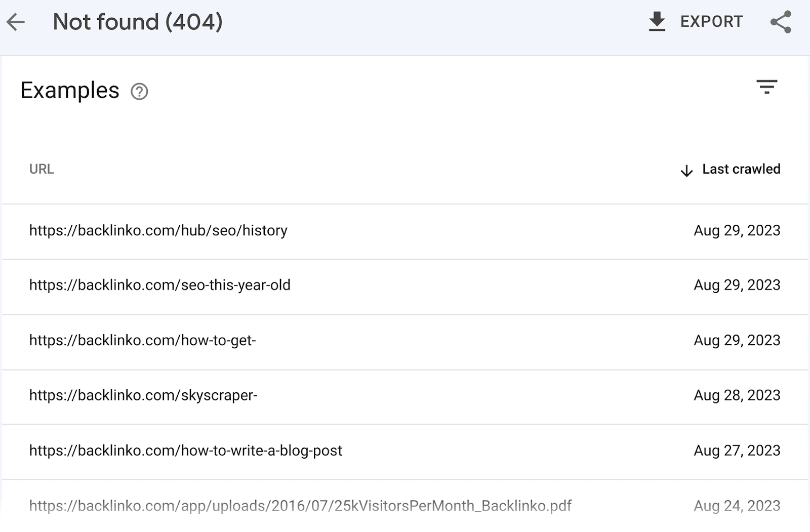The width and height of the screenshot is (810, 532).
Task: Click the download export icon
Action: click(x=657, y=22)
